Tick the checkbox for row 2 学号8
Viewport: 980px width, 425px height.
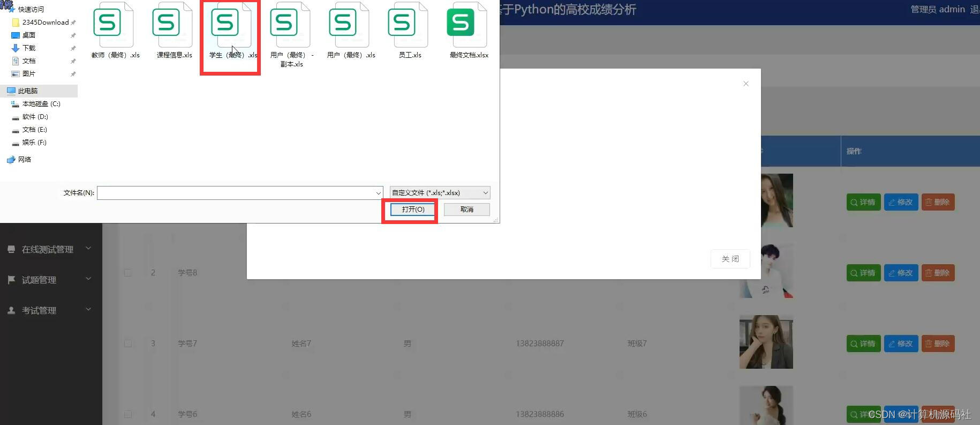point(128,272)
